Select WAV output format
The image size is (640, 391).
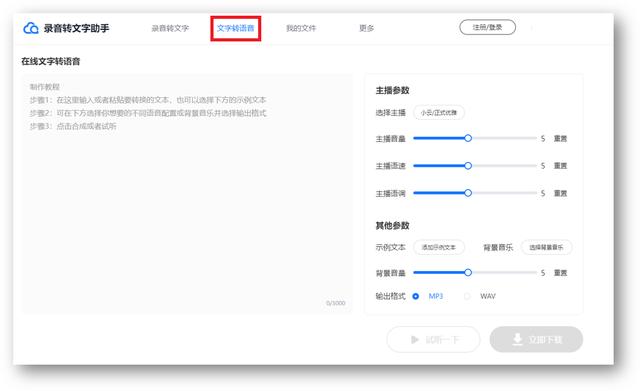click(467, 296)
